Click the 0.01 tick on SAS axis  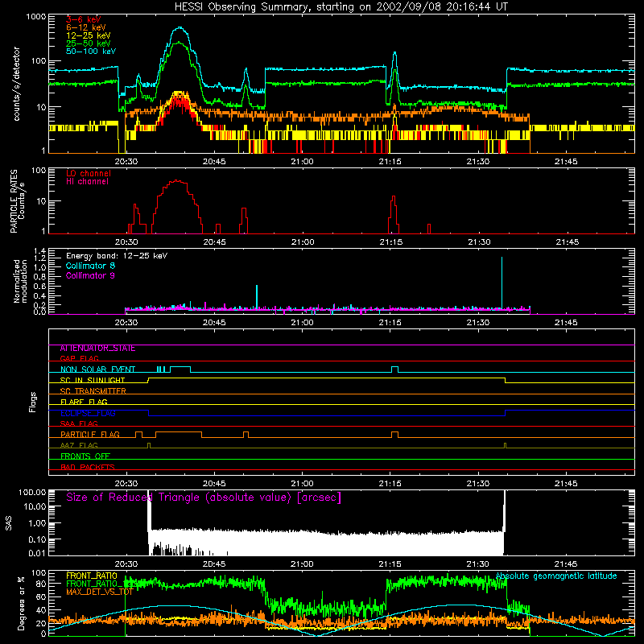pyautogui.click(x=37, y=553)
